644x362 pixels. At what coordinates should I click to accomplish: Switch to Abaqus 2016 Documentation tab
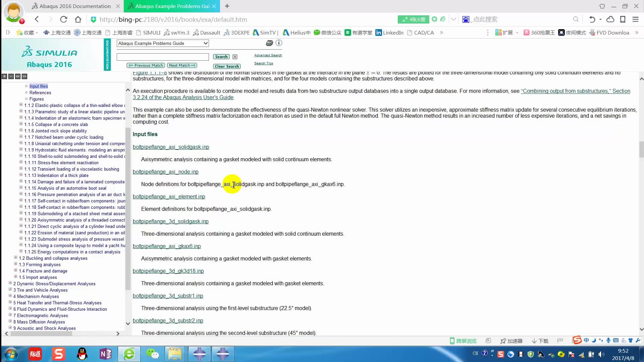point(75,6)
